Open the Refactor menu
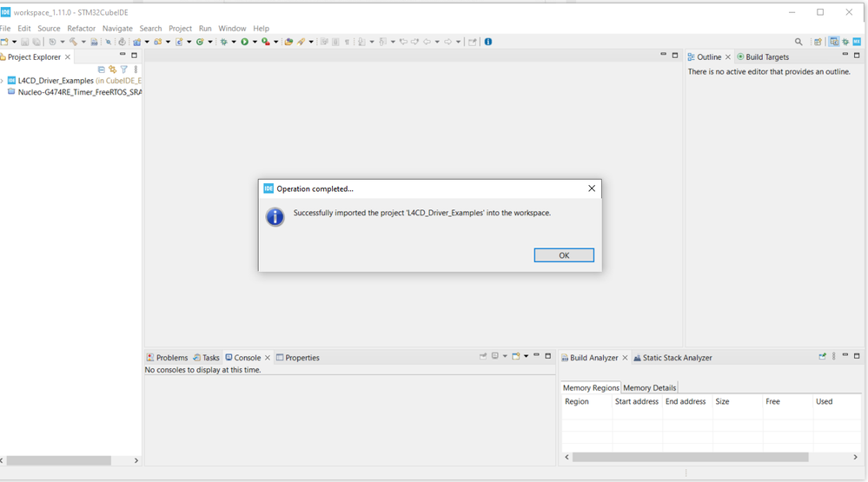Viewport: 868px width, 482px height. tap(82, 28)
